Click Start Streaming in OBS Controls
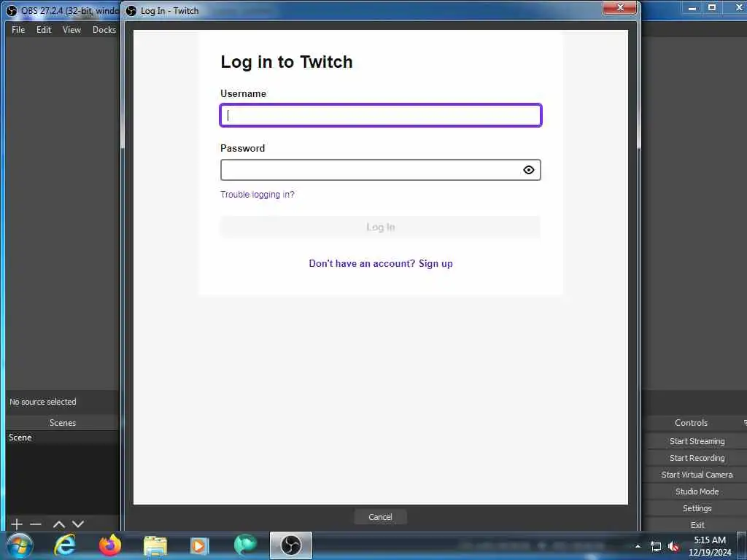This screenshot has width=747, height=560. [697, 441]
